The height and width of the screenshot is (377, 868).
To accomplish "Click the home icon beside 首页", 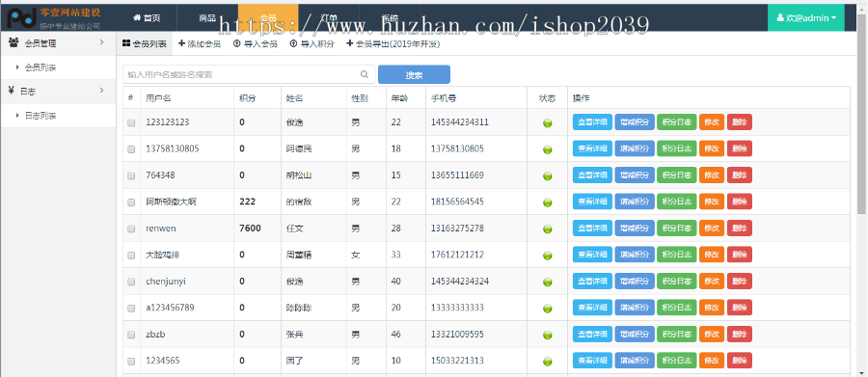I will click(x=137, y=17).
